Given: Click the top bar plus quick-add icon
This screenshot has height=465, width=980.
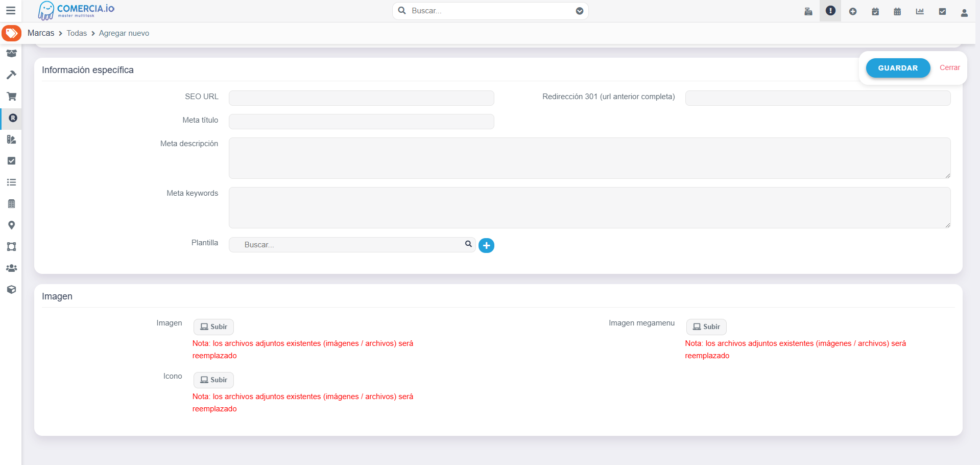Looking at the screenshot, I should (x=853, y=11).
